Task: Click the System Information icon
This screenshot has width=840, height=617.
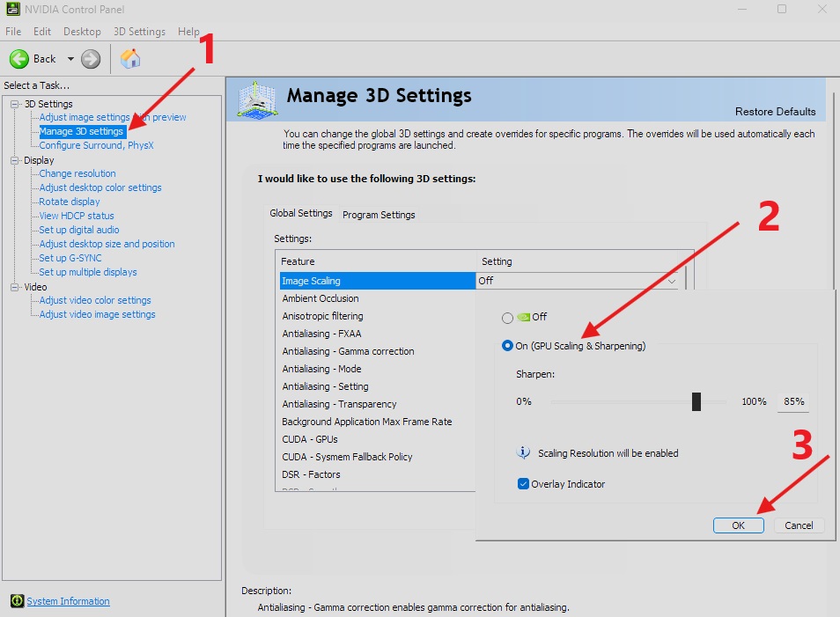Action: [17, 601]
